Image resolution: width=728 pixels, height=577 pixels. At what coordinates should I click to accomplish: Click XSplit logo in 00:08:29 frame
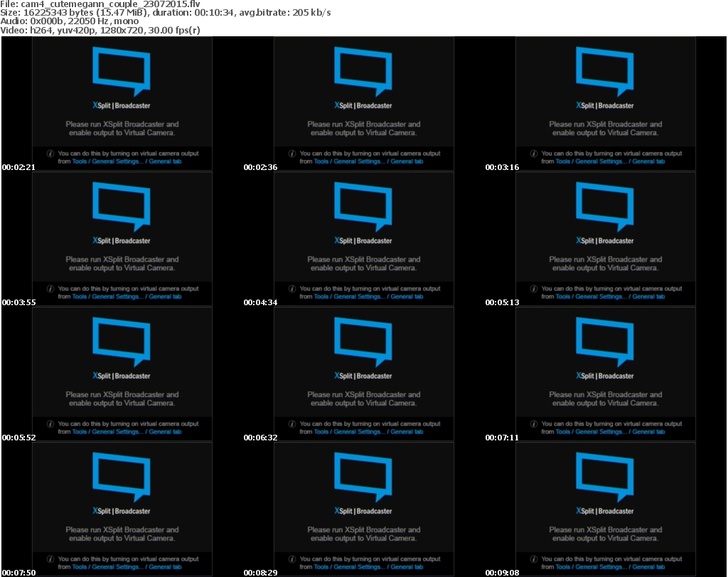click(x=363, y=477)
